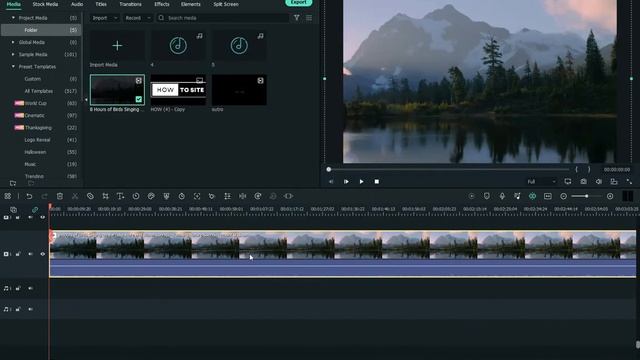The height and width of the screenshot is (360, 640).
Task: Hide top video track with eye icon
Action: click(42, 218)
